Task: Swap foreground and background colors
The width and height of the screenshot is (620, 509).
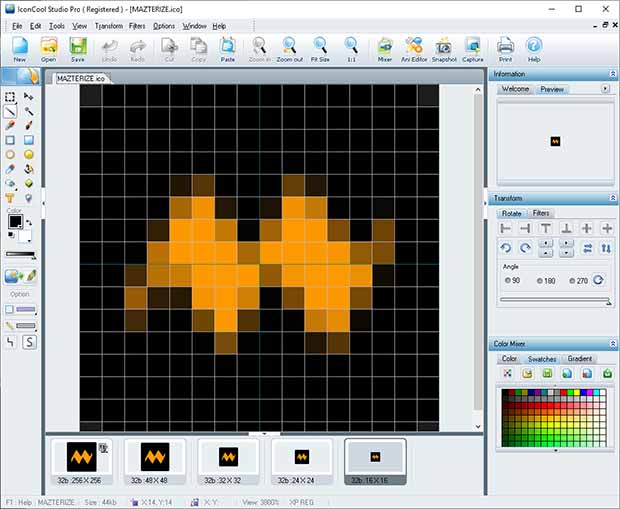Action: [x=29, y=223]
